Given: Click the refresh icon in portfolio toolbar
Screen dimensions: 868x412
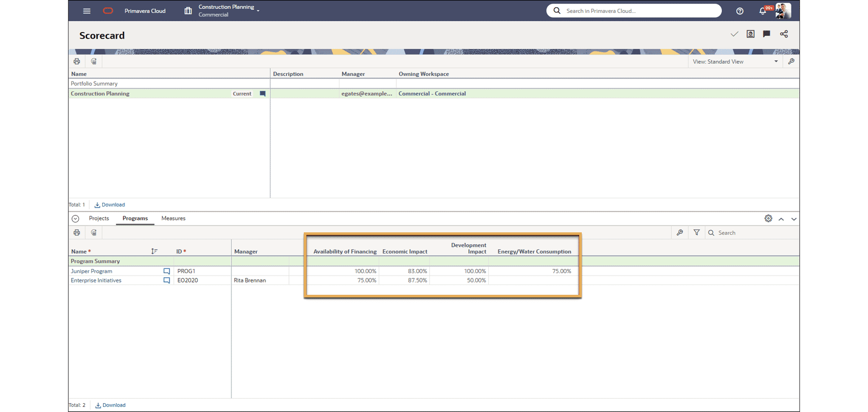Looking at the screenshot, I should coord(94,61).
